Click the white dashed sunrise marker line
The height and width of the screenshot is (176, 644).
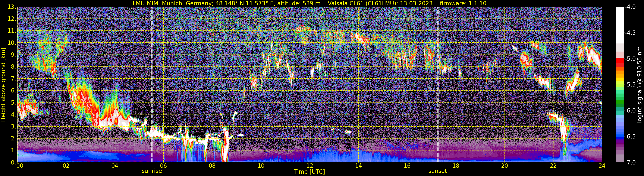click(x=152, y=85)
